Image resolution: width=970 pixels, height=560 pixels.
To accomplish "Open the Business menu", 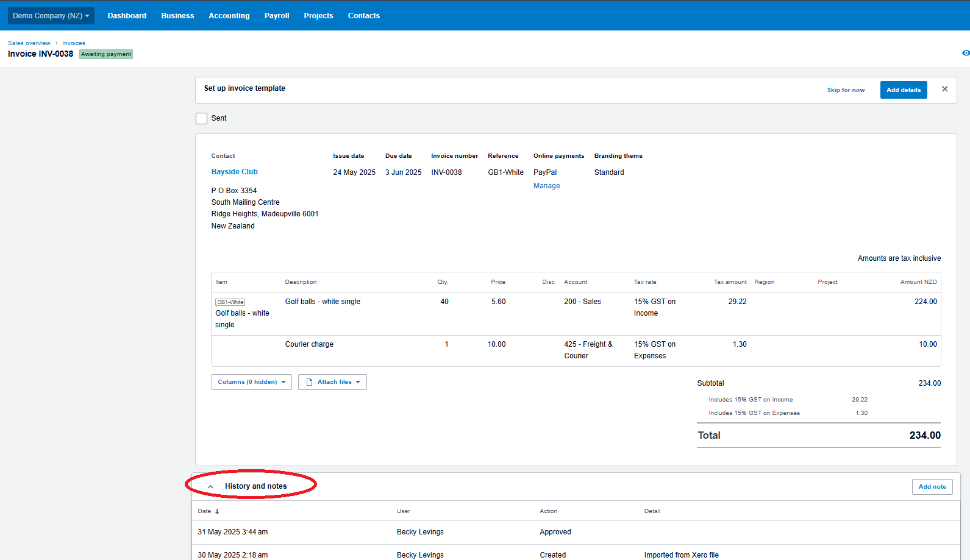I will 177,16.
